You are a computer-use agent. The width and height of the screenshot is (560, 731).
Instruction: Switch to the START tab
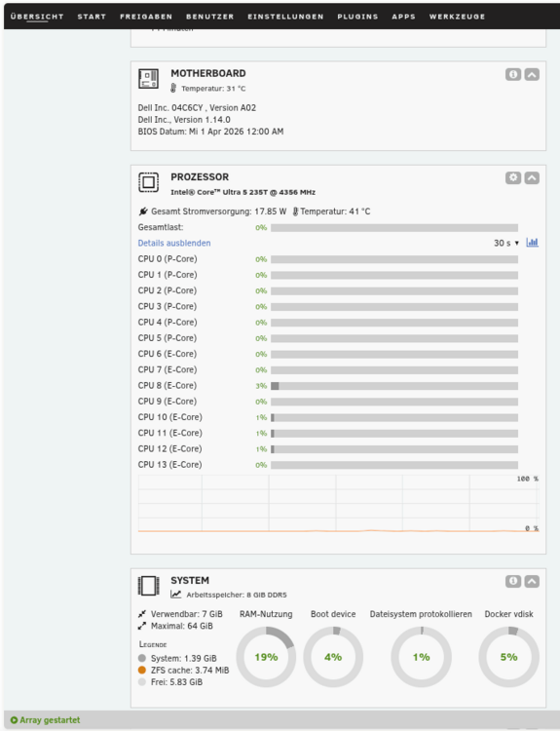click(92, 17)
